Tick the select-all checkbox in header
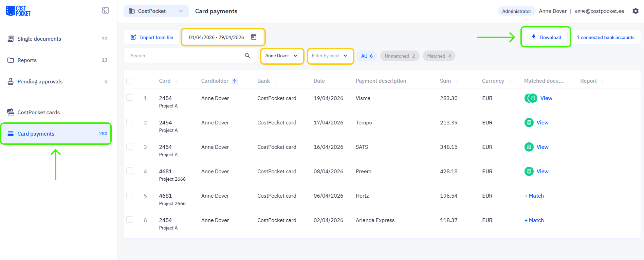 coord(130,81)
